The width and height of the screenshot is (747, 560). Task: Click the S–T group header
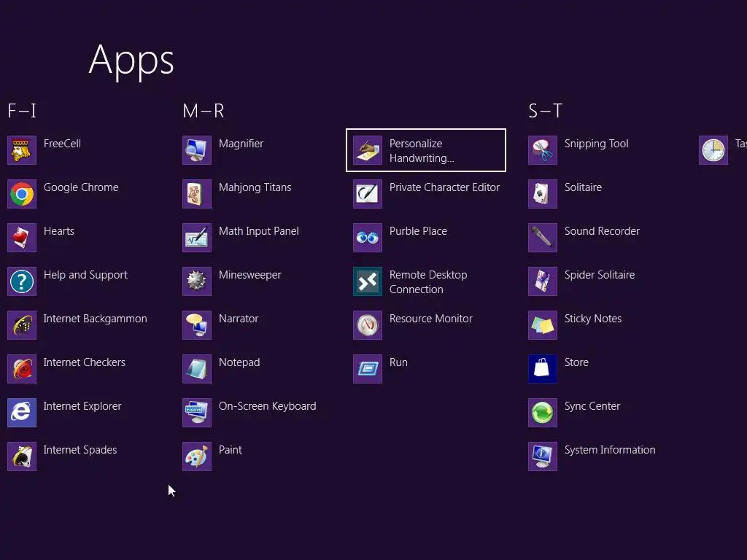(x=546, y=111)
